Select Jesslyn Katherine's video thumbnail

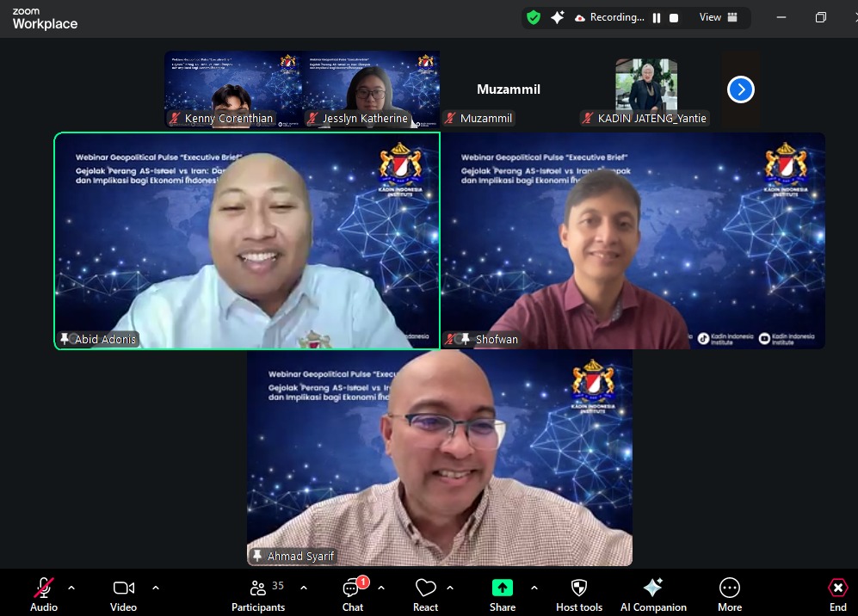[371, 89]
